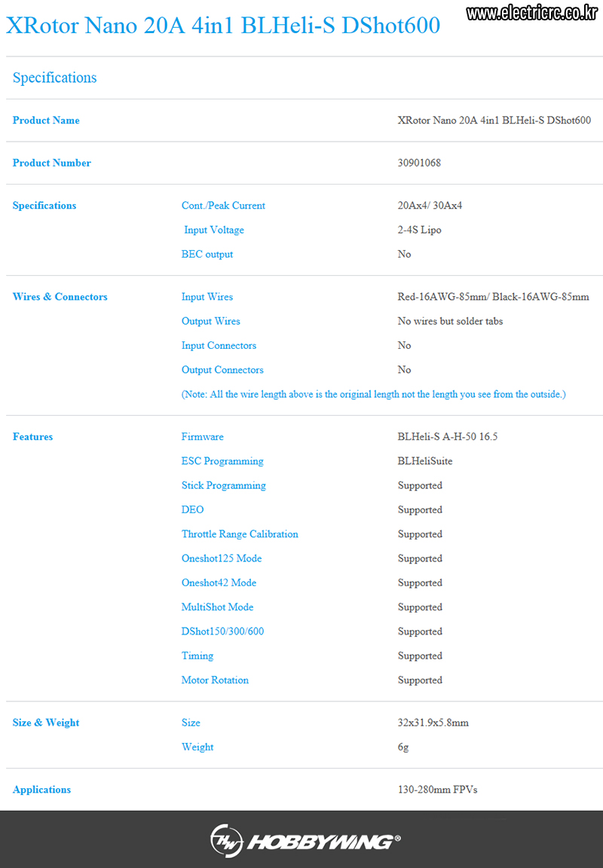Click the Oneshot125 Mode label
Viewport: 603px width, 868px height.
pyautogui.click(x=222, y=558)
